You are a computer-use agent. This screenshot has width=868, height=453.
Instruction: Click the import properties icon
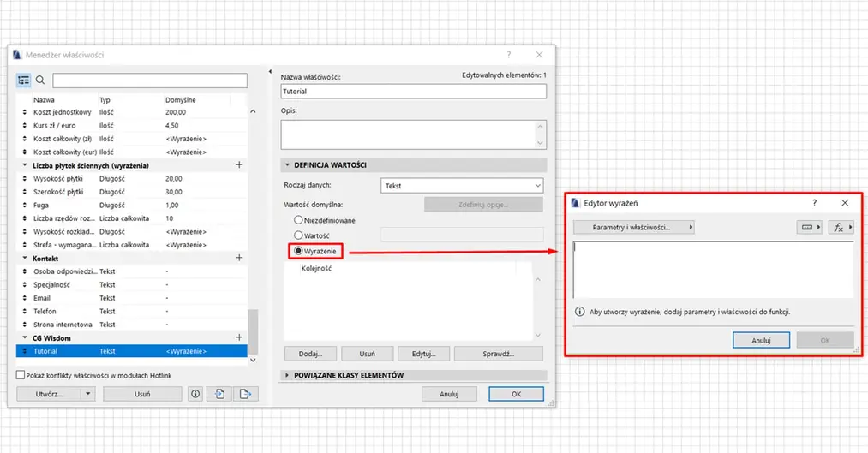[219, 394]
